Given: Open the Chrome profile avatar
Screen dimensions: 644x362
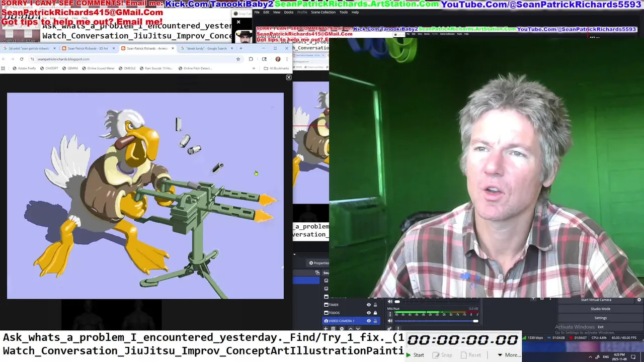Looking at the screenshot, I should [x=278, y=59].
